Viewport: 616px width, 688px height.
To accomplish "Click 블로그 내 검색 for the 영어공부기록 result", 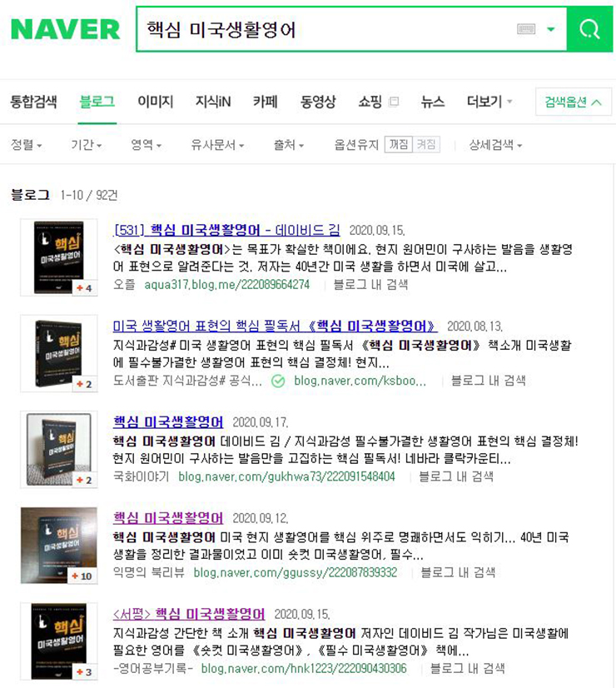I will (467, 669).
